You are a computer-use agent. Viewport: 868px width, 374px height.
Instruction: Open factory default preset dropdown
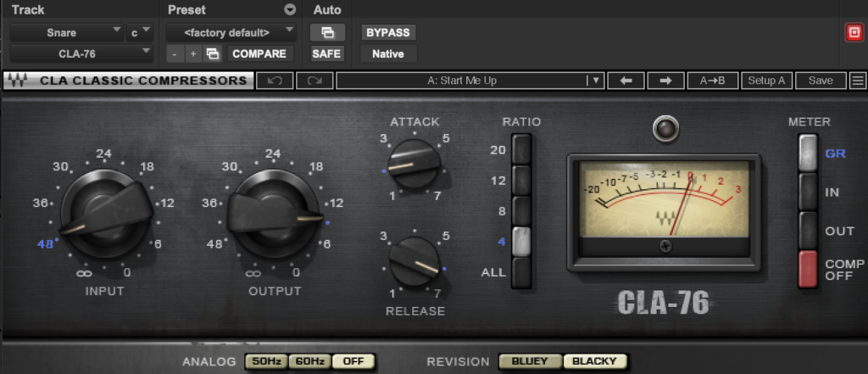coord(231,32)
